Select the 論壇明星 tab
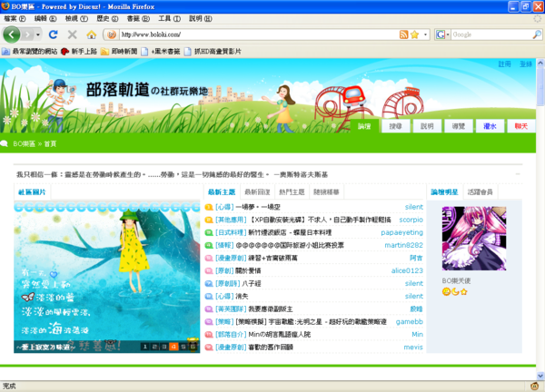The height and width of the screenshot is (392, 545). coord(444,192)
